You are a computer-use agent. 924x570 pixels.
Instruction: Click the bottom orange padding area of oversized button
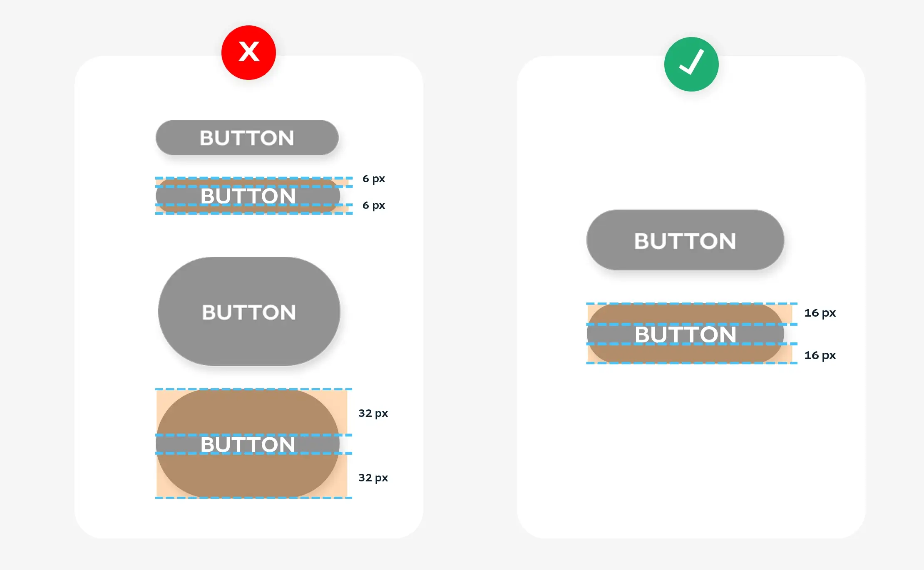[x=252, y=476]
